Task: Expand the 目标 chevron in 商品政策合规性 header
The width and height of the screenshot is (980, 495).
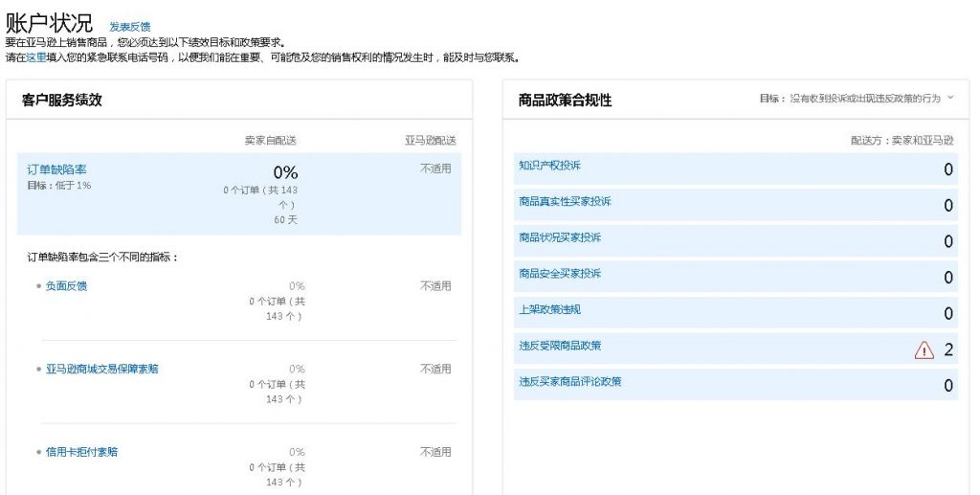Action: (x=950, y=98)
